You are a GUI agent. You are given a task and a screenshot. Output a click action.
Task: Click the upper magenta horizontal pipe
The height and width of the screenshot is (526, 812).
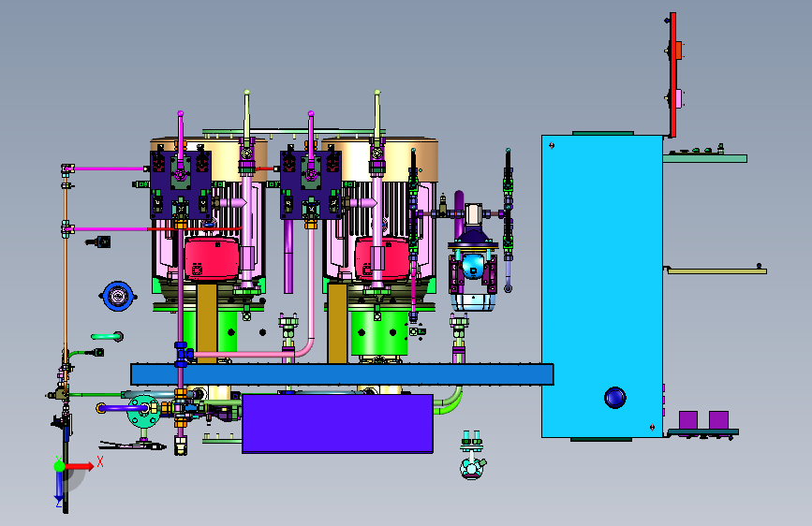click(110, 168)
